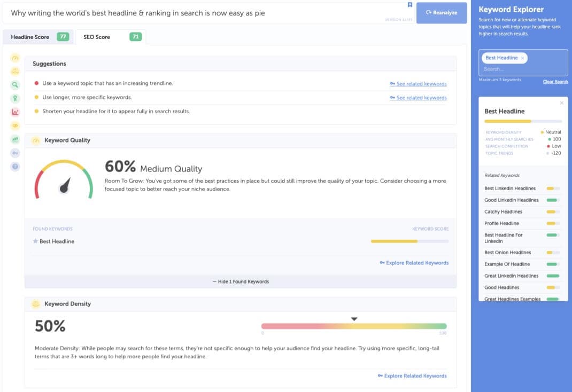The height and width of the screenshot is (392, 572).
Task: Click the question mark help sidebar icon
Action: click(15, 167)
